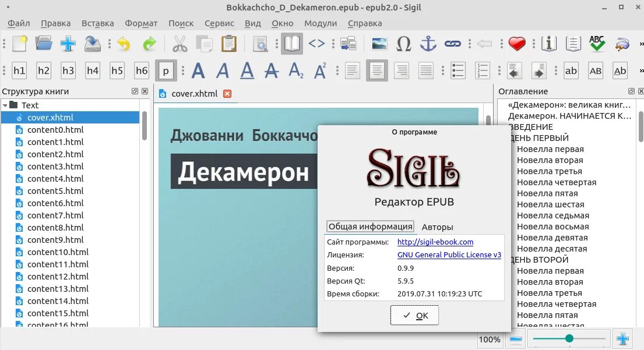The image size is (644, 350).
Task: Center align text
Action: 376,70
